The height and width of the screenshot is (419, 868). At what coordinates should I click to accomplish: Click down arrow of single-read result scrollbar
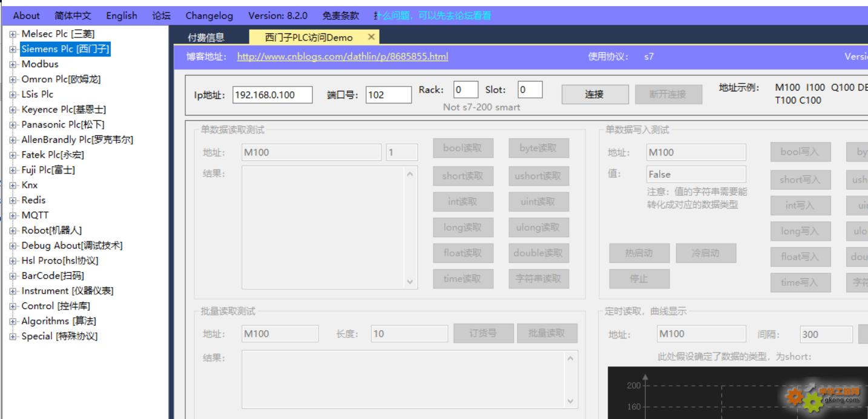click(x=410, y=282)
